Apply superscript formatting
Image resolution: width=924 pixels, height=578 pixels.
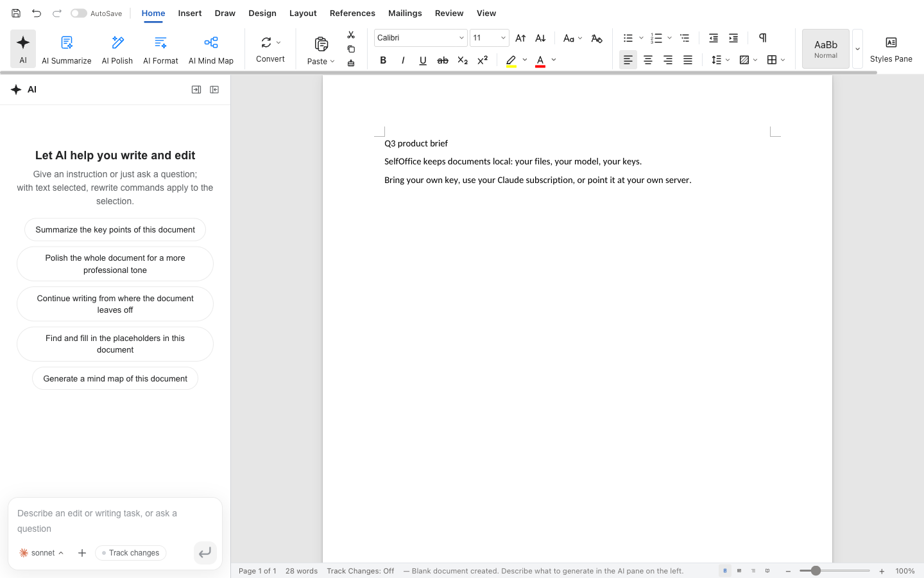[483, 60]
